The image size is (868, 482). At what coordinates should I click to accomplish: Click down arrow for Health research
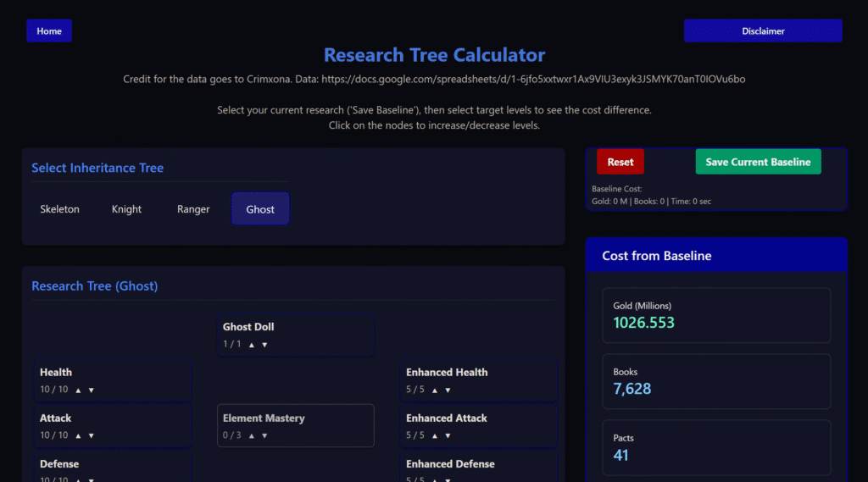92,391
